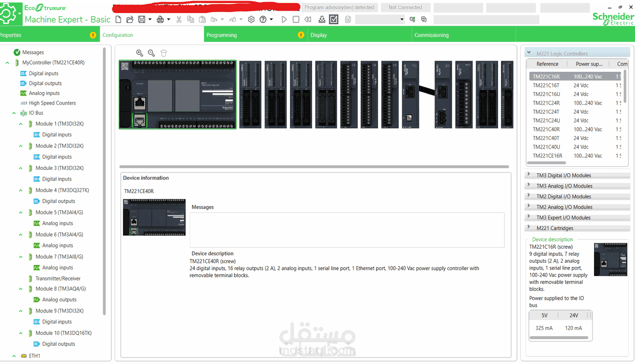Click the New project icon

click(x=118, y=19)
